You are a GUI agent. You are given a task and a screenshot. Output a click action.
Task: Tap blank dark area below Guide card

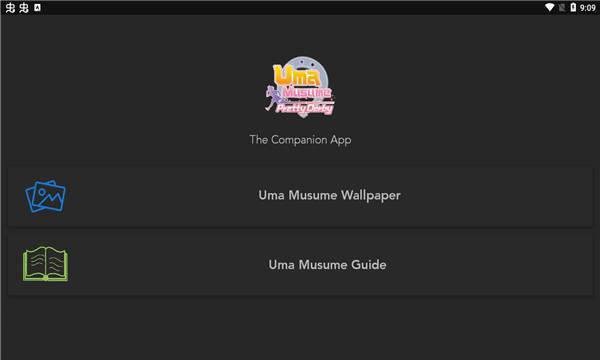pos(300,329)
